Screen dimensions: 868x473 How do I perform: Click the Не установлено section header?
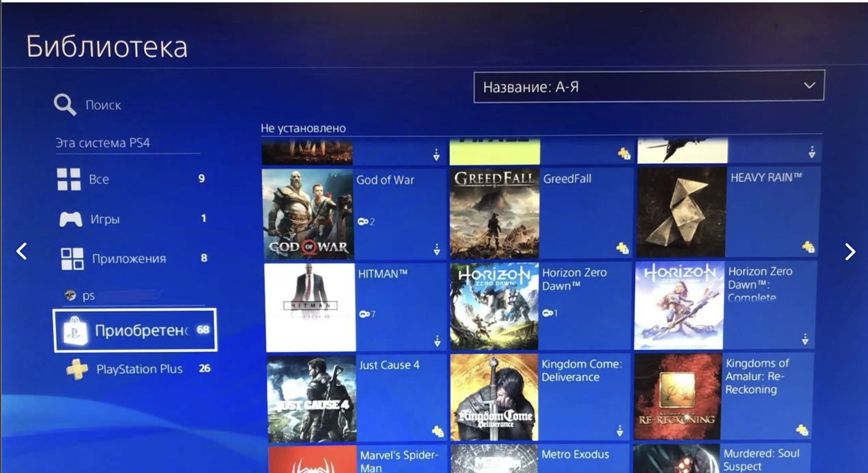303,128
